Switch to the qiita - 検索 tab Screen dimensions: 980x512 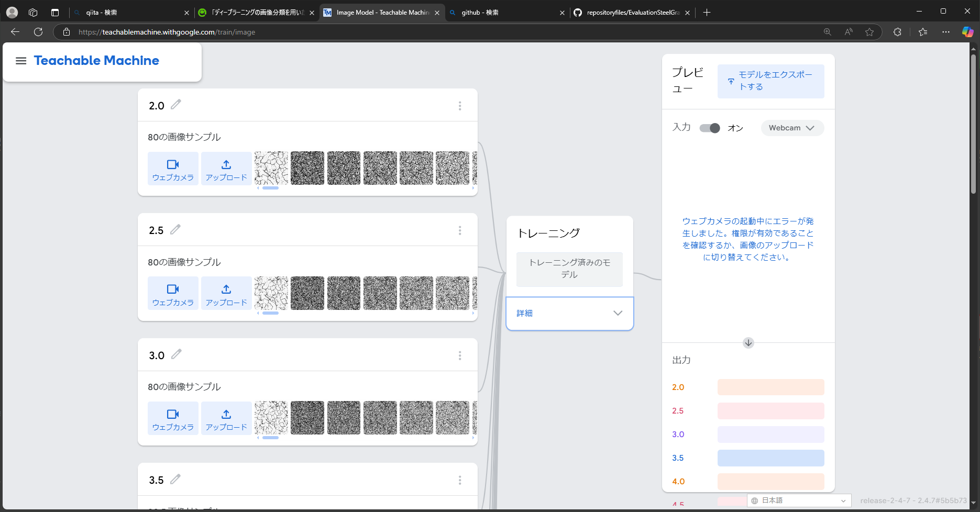click(131, 13)
